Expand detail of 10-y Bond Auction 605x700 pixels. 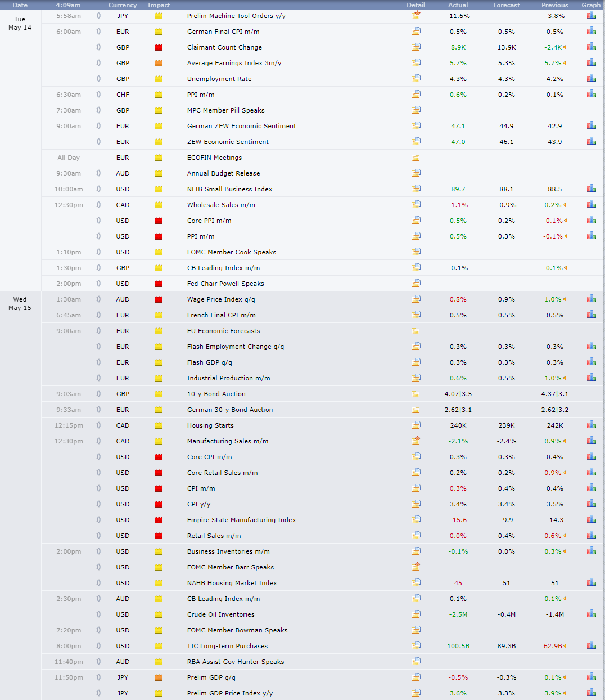416,394
